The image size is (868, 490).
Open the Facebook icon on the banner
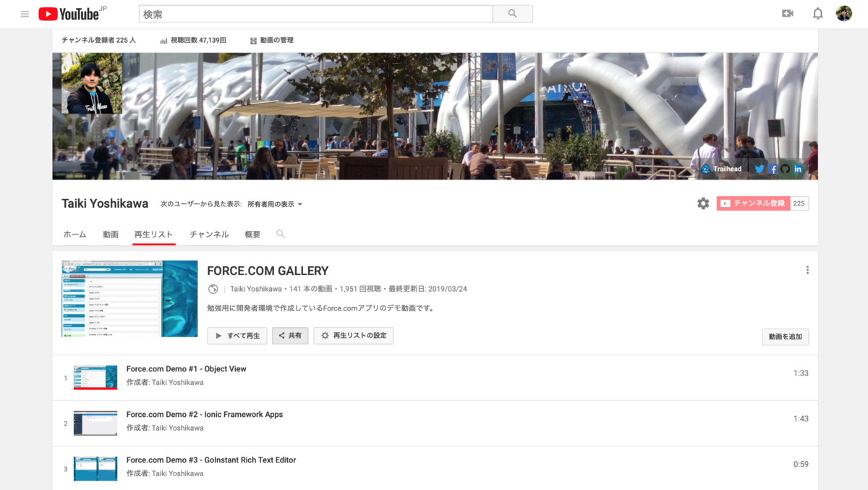pos(773,169)
